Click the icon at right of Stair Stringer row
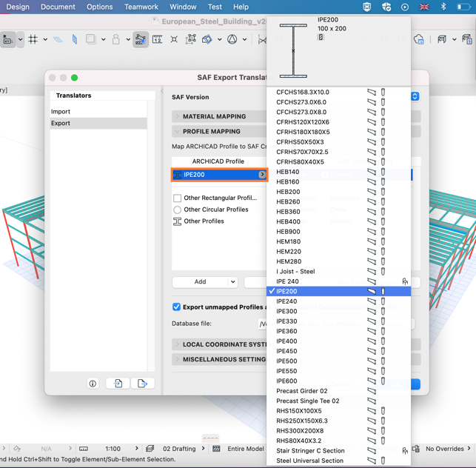The width and height of the screenshot is (476, 468). point(405,451)
